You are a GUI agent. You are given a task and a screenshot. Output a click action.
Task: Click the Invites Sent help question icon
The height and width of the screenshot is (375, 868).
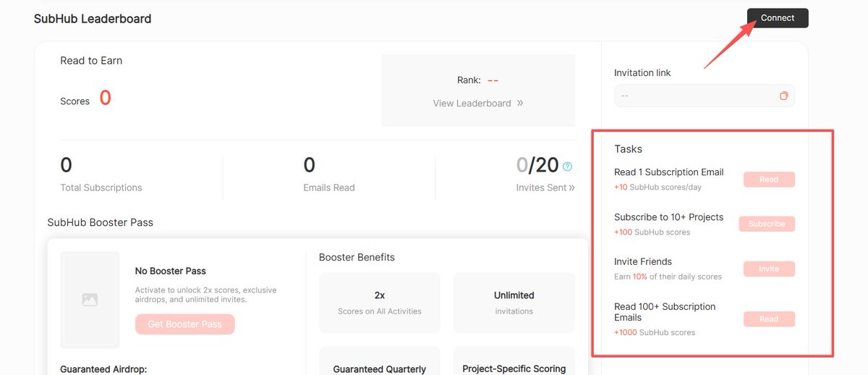click(x=567, y=167)
